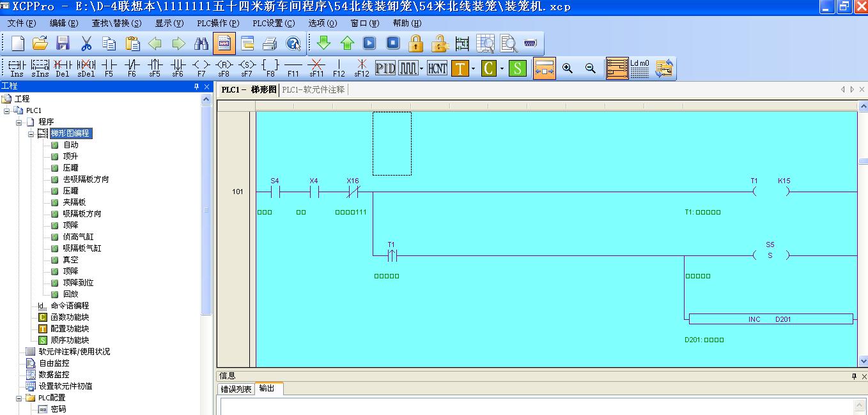Toggle the project panel pin icon
868x415 pixels.
[x=197, y=87]
